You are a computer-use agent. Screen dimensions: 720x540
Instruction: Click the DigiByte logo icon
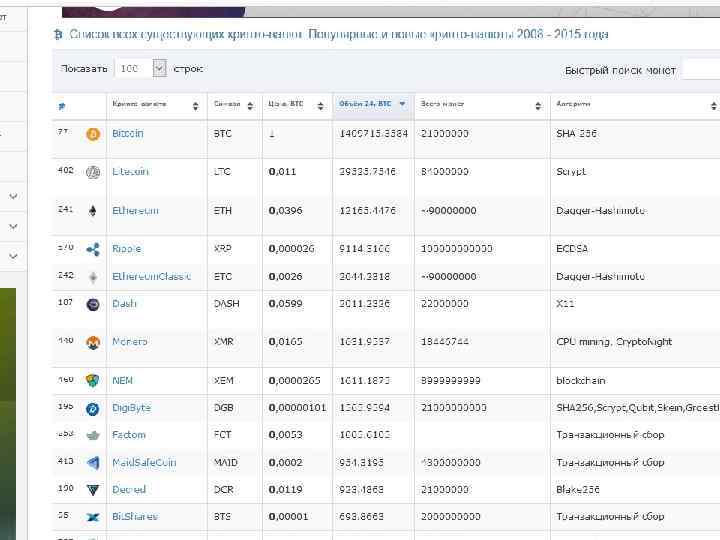pyautogui.click(x=93, y=408)
